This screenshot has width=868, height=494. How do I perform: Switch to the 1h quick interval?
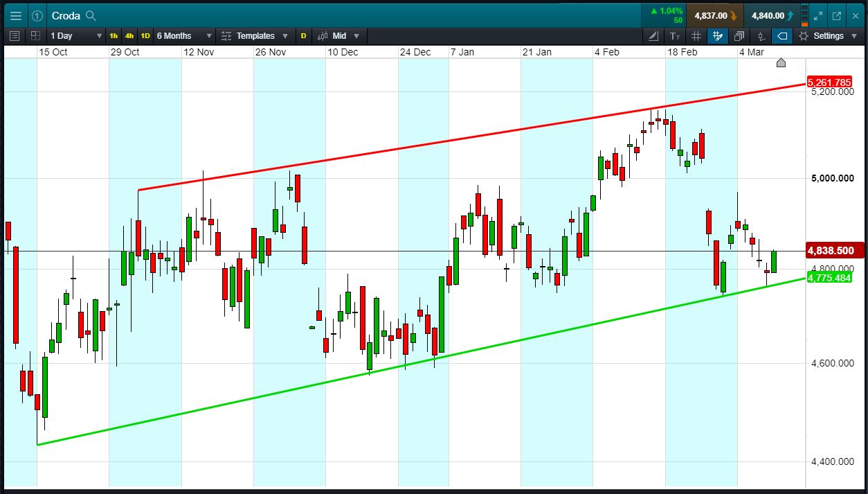[x=114, y=36]
